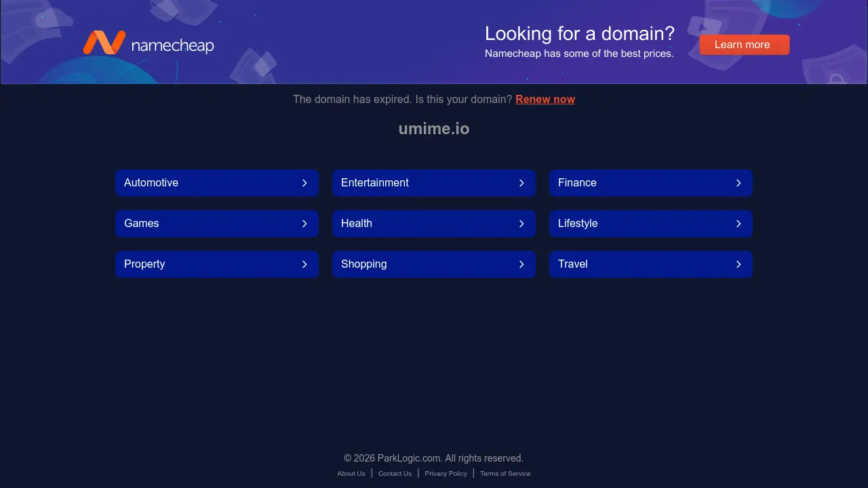
Task: Open the Terms of Service page
Action: [x=505, y=473]
